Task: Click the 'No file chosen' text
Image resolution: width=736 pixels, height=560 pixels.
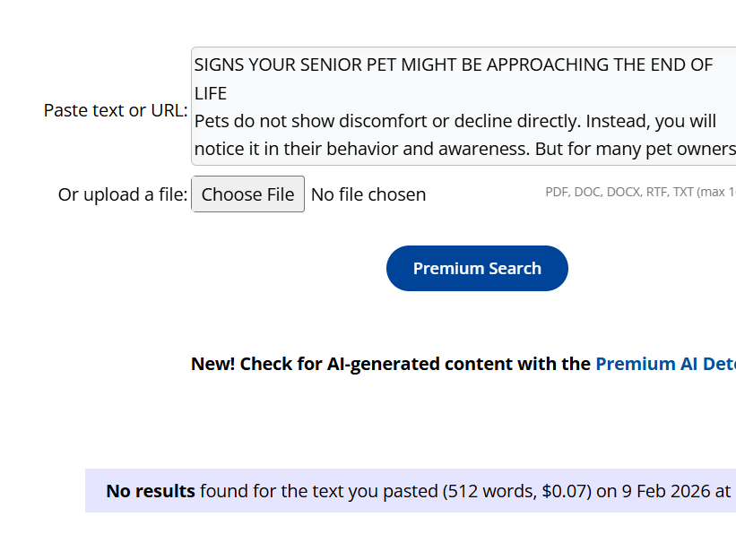Action: 368,194
